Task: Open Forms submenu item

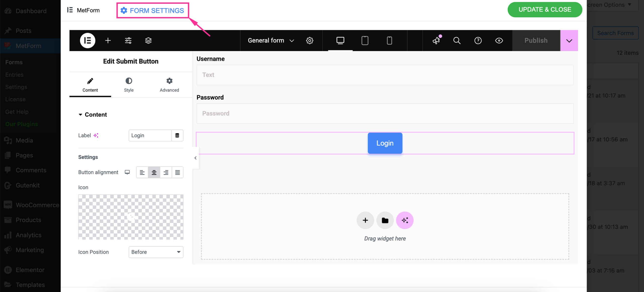Action: [x=14, y=62]
